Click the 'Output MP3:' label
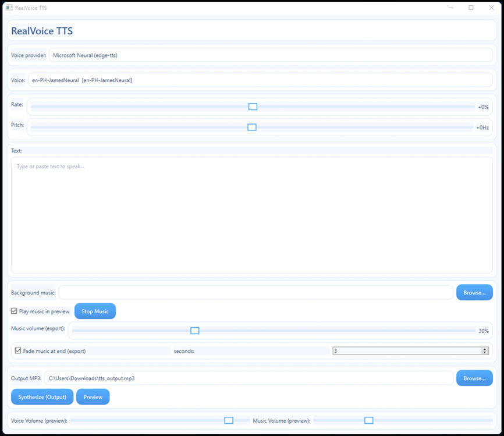This screenshot has height=436, width=504. (26, 378)
